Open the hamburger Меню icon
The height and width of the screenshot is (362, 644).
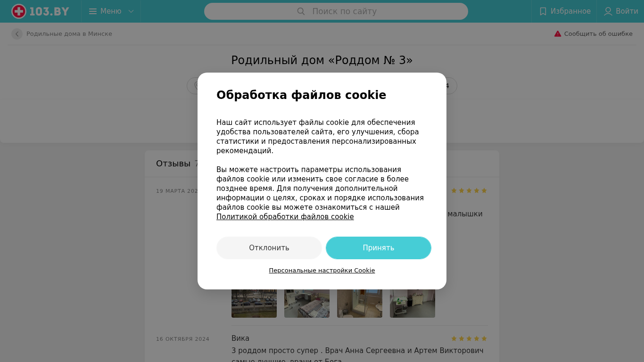[x=93, y=11]
